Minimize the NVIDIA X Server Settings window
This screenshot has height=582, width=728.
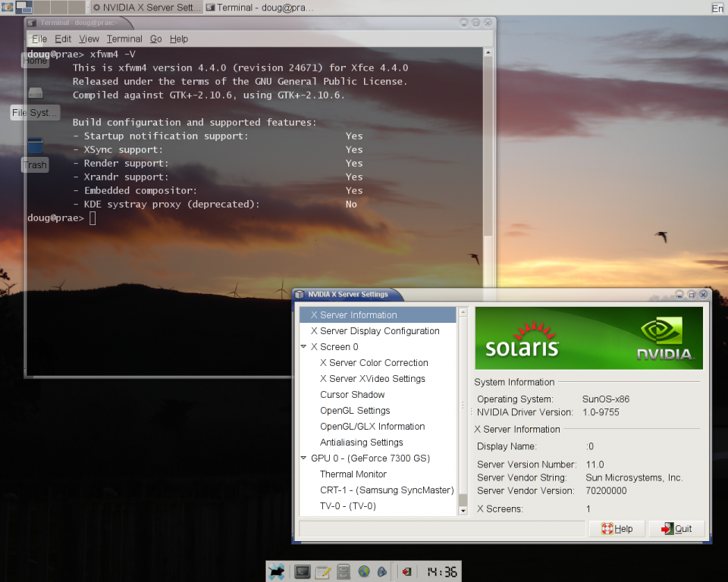(679, 295)
